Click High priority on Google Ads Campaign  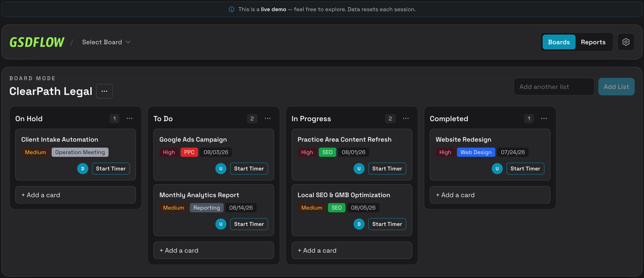pyautogui.click(x=169, y=152)
